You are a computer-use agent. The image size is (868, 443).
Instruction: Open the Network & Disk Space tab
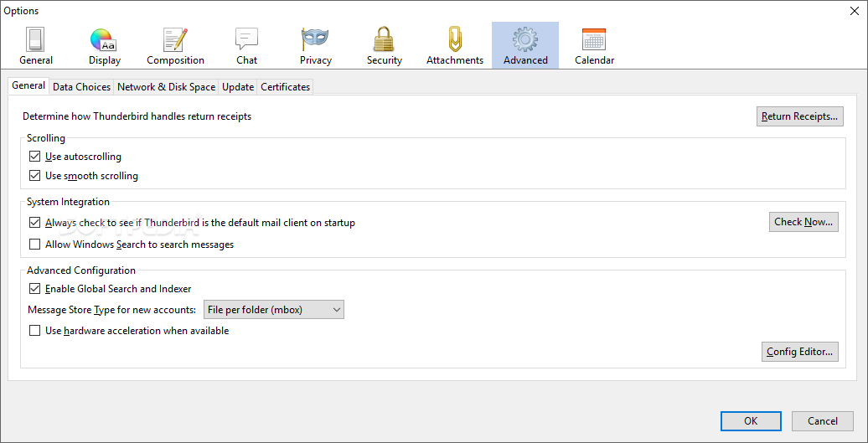pos(166,87)
